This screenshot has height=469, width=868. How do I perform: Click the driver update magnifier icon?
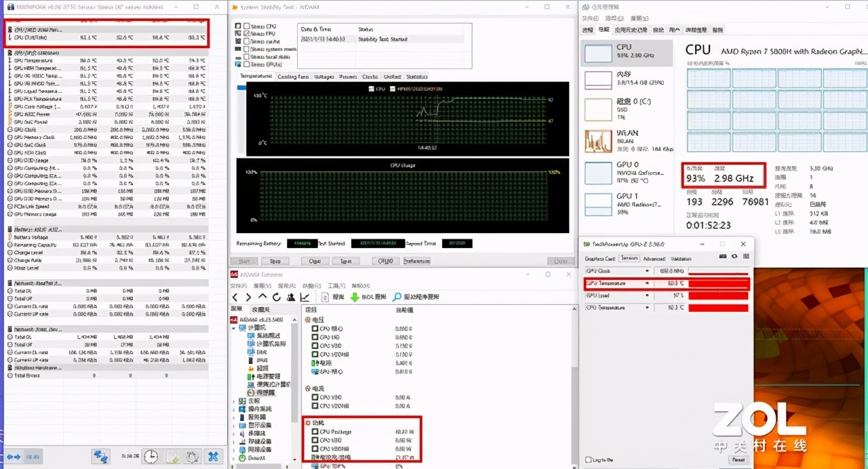[397, 297]
